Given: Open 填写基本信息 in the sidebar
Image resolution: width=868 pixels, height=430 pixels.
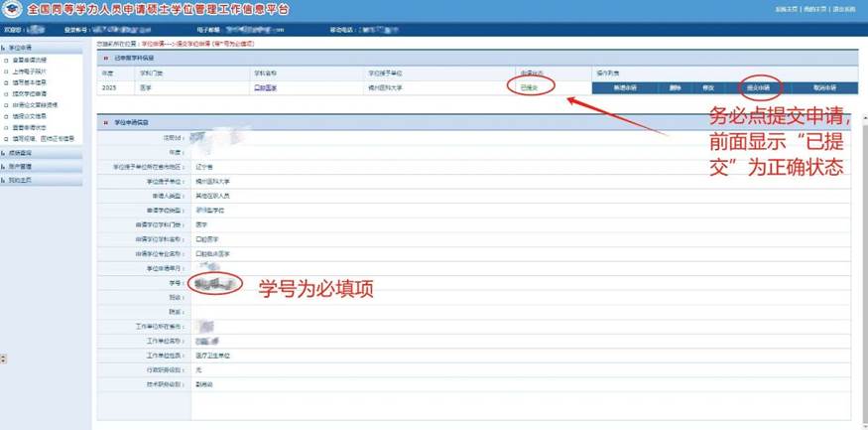Looking at the screenshot, I should pyautogui.click(x=30, y=83).
